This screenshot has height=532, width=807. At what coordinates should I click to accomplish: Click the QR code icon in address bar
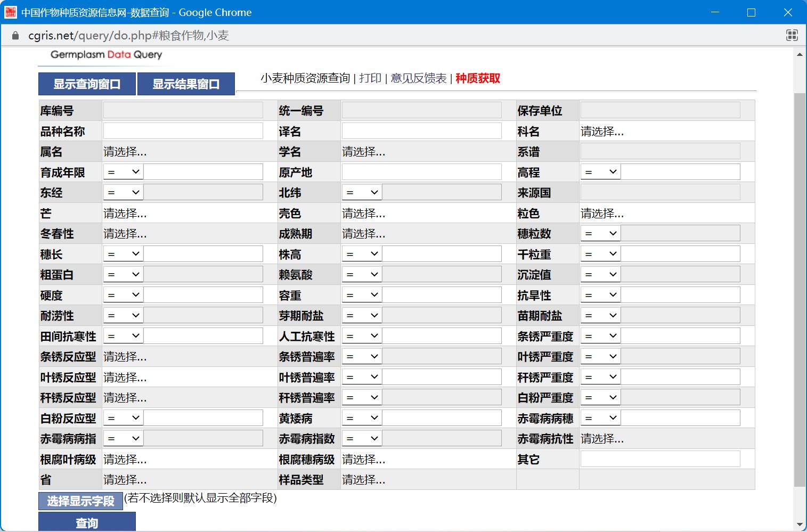pyautogui.click(x=792, y=36)
